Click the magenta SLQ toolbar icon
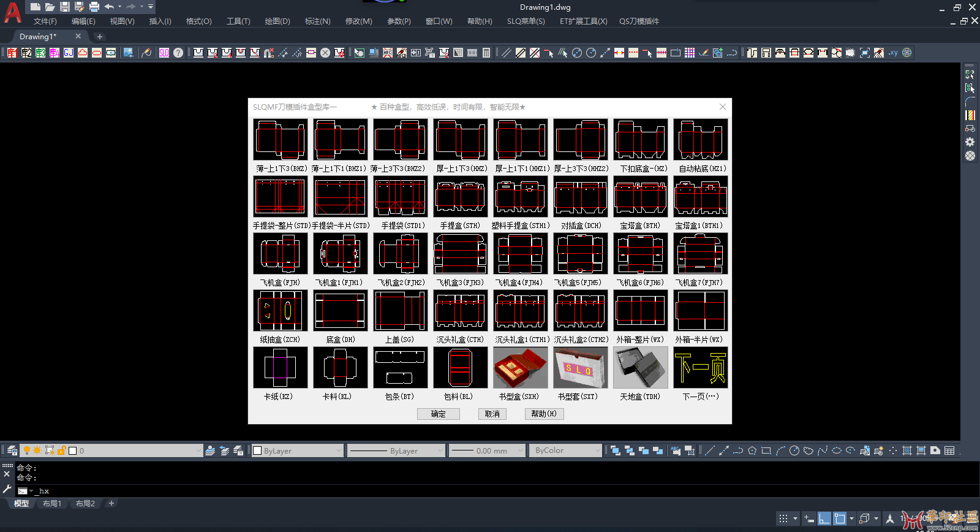980x532 pixels. click(x=164, y=53)
